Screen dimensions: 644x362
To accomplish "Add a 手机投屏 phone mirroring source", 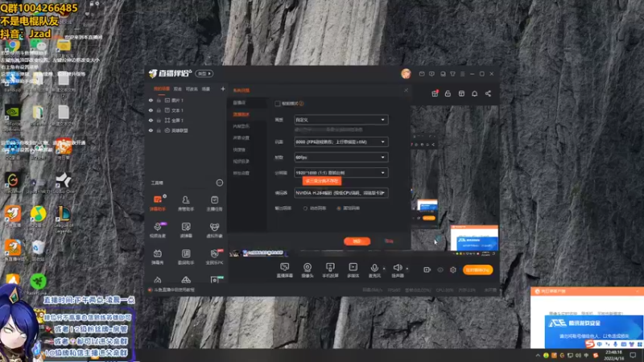I will 330,270.
